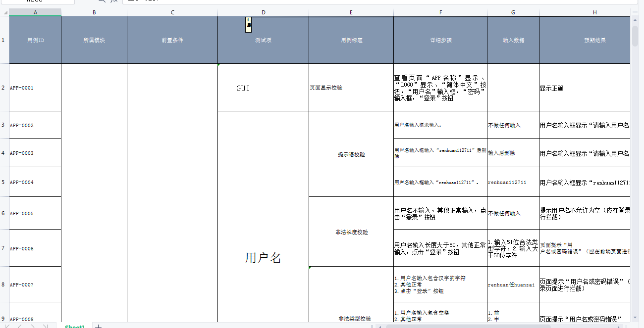644x328 pixels.
Task: Select the merged 用户名 cell
Action: [x=263, y=218]
